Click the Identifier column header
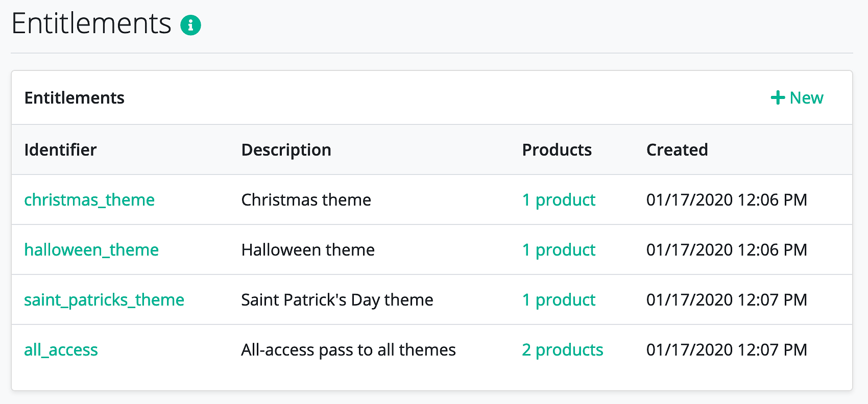The width and height of the screenshot is (868, 404). tap(60, 149)
